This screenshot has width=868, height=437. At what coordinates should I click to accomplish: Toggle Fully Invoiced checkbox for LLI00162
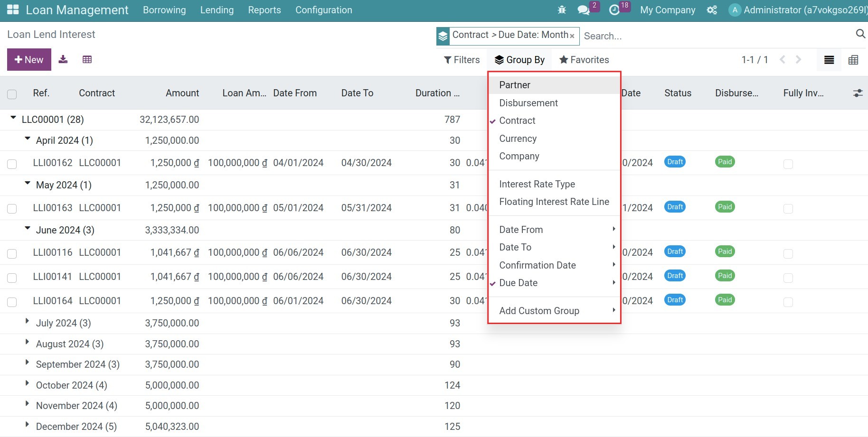tap(788, 164)
